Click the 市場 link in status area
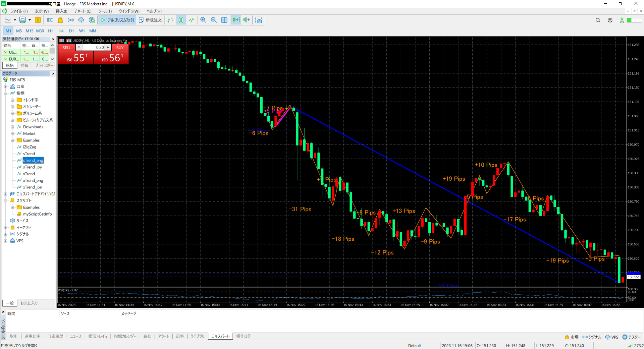Viewport: 644px width, 349px height. (x=572, y=337)
